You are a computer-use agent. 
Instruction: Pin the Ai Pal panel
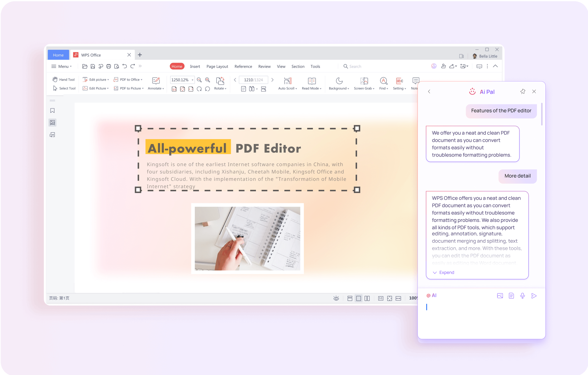click(522, 92)
